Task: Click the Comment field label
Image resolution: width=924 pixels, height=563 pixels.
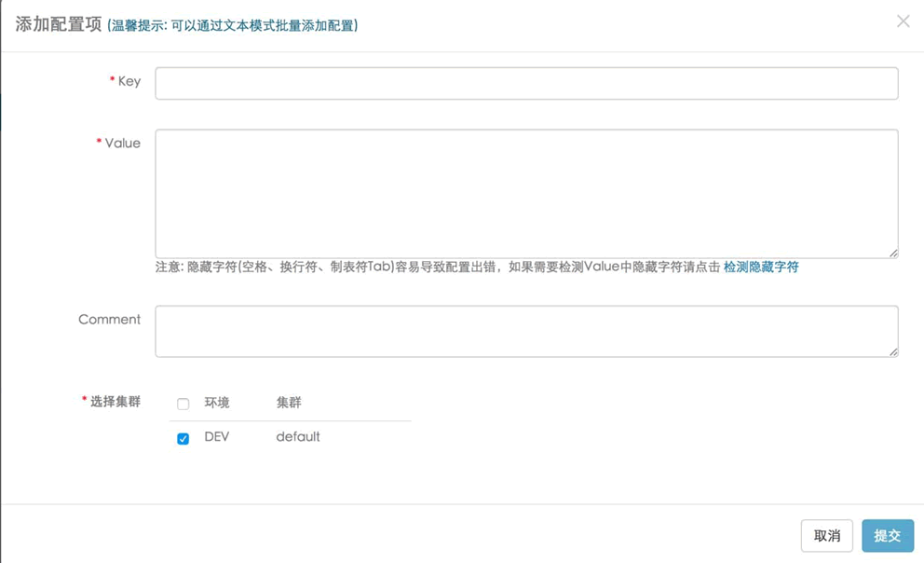Action: coord(110,320)
